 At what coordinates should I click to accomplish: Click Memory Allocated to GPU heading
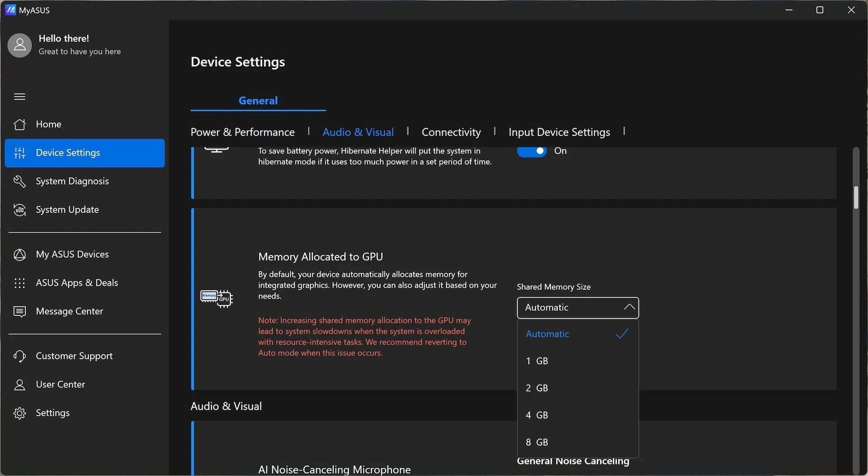coord(321,257)
